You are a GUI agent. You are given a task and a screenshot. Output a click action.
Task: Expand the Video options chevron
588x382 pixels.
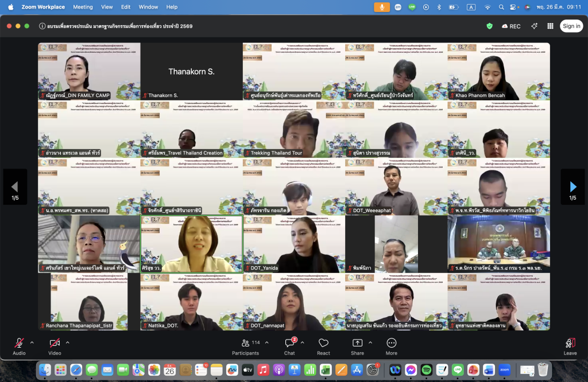[67, 342]
